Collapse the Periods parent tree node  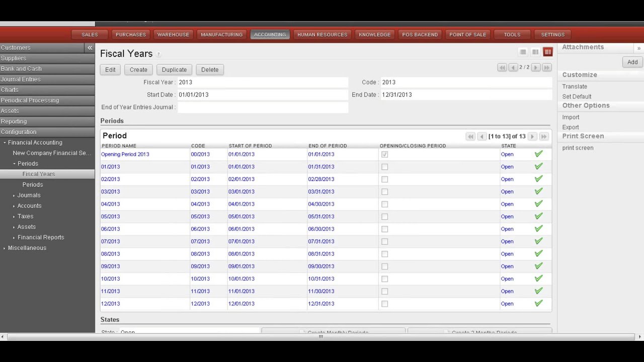tap(14, 164)
